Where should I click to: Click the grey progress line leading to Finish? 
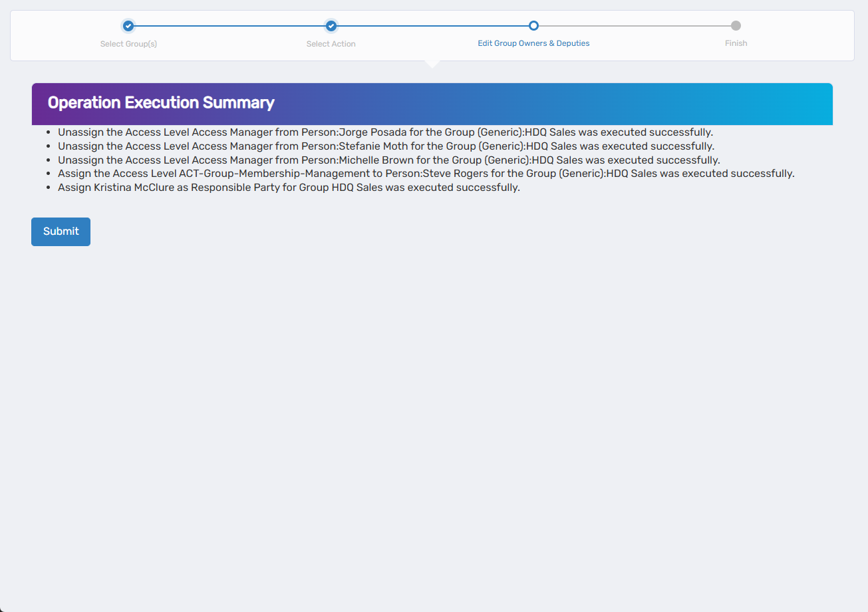pyautogui.click(x=635, y=26)
